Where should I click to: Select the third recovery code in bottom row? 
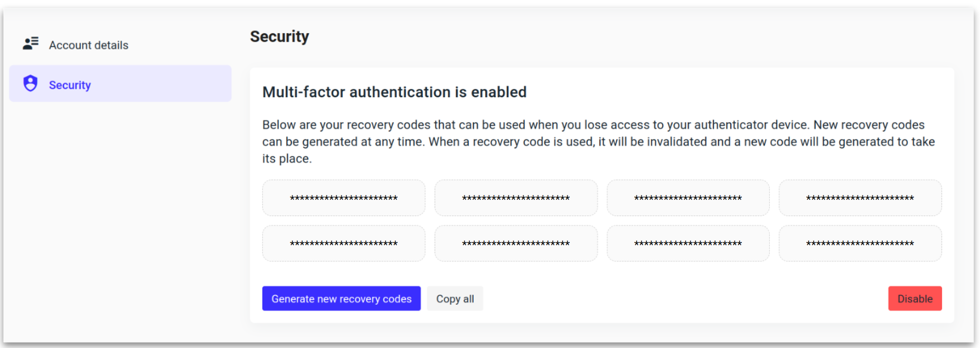[688, 243]
